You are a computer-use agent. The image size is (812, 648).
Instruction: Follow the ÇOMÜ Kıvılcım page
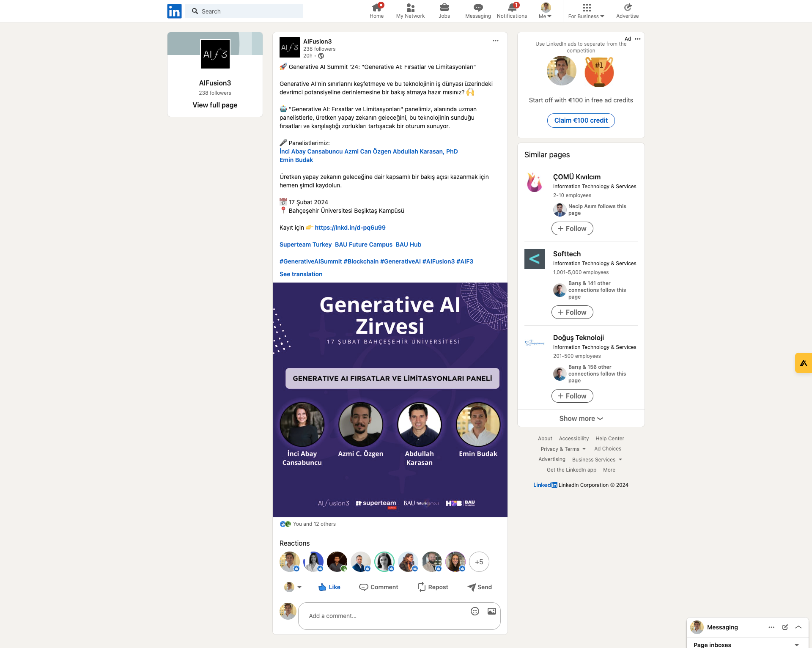pos(572,228)
